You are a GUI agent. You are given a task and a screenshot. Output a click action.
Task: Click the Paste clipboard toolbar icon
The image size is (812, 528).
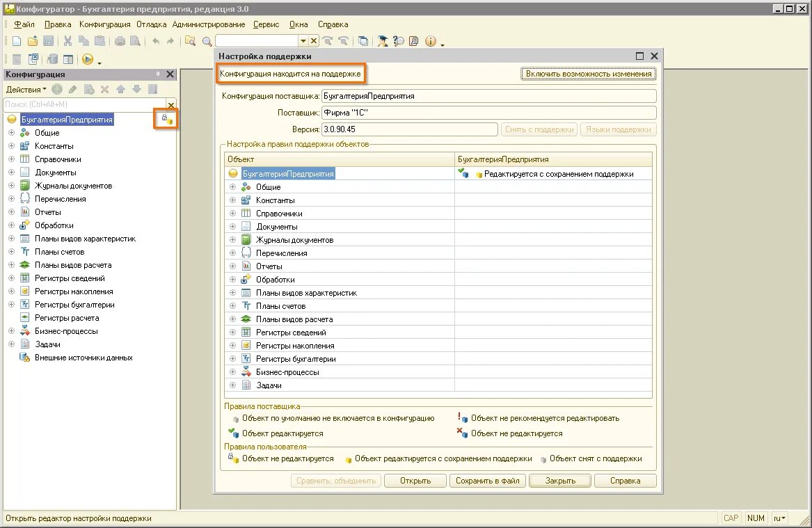click(100, 41)
